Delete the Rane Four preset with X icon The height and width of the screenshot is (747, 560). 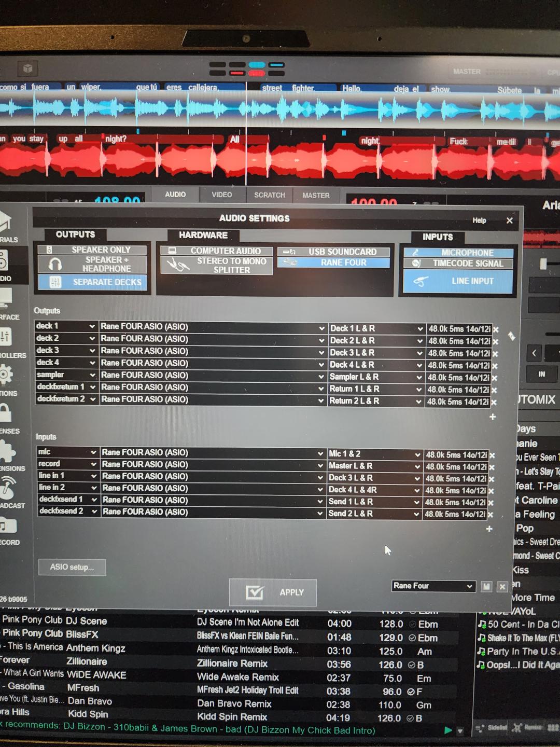pyautogui.click(x=502, y=586)
